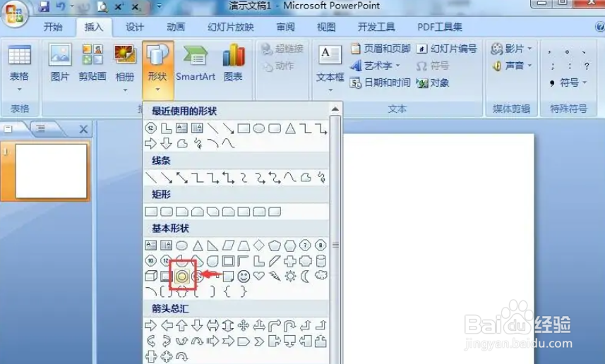Open the Office Button menu
Viewport: 605px width, 364px height.
coord(14,13)
